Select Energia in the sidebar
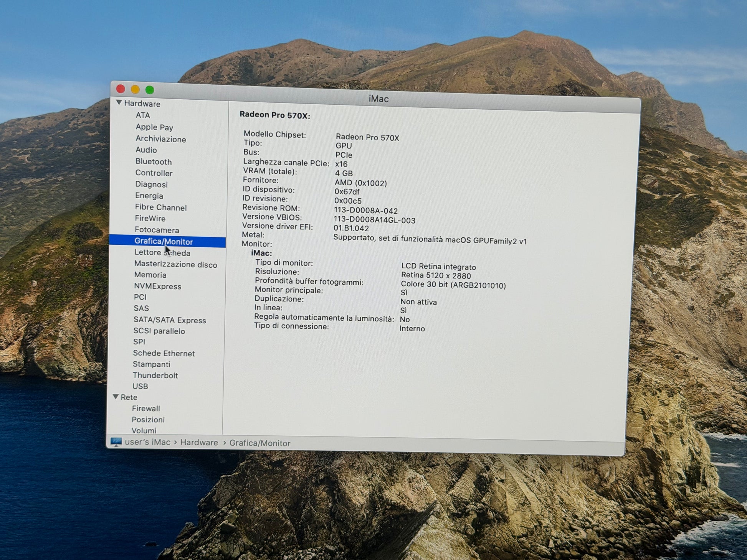Image resolution: width=747 pixels, height=560 pixels. tap(149, 196)
